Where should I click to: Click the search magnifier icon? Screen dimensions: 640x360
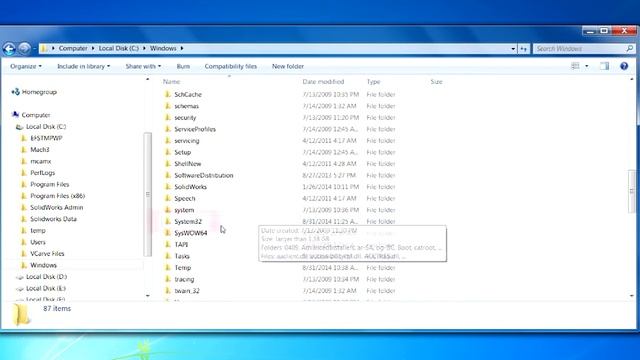click(x=630, y=49)
